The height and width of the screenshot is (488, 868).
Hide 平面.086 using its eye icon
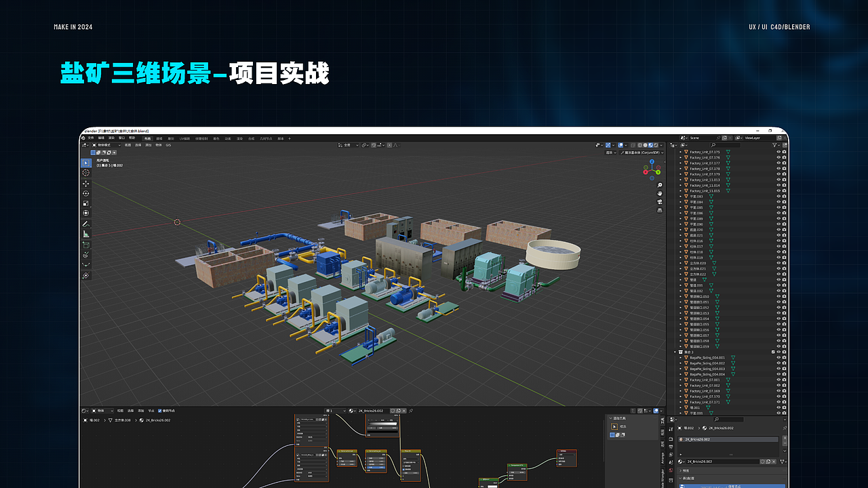pos(778,213)
